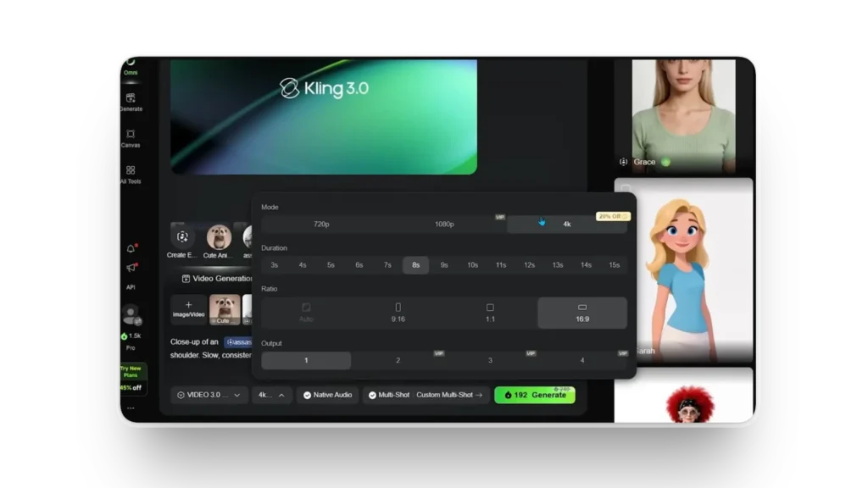This screenshot has width=868, height=488.
Task: Select the Grace character card
Action: pos(684,116)
